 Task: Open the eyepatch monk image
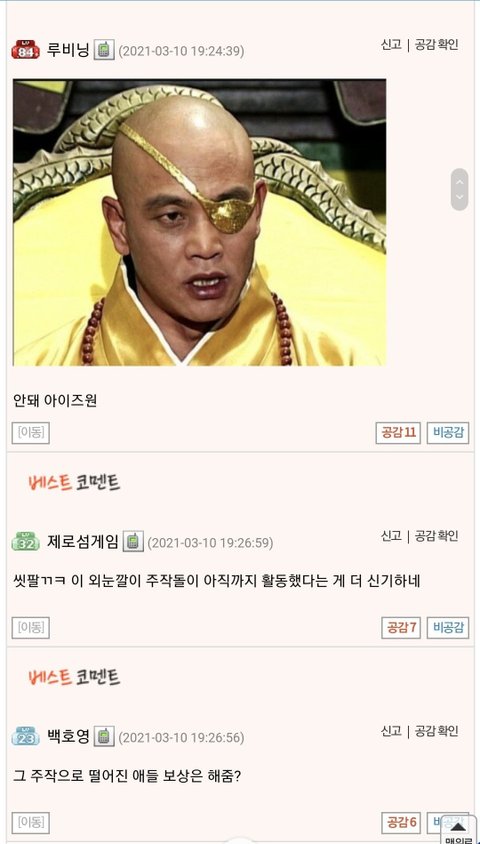point(199,223)
